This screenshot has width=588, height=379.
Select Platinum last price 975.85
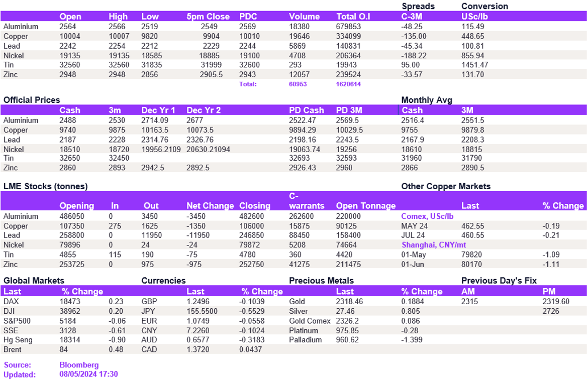click(347, 331)
